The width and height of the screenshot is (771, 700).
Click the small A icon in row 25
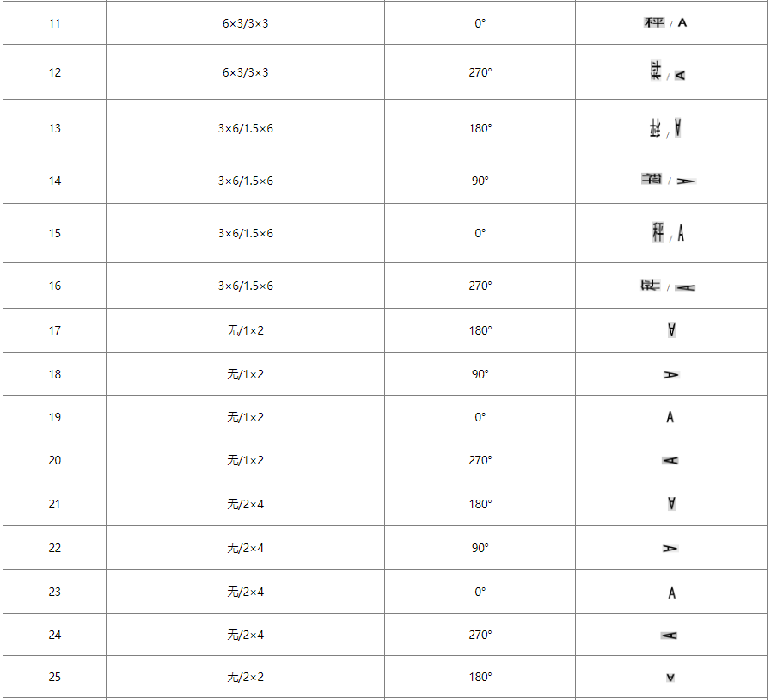point(670,678)
